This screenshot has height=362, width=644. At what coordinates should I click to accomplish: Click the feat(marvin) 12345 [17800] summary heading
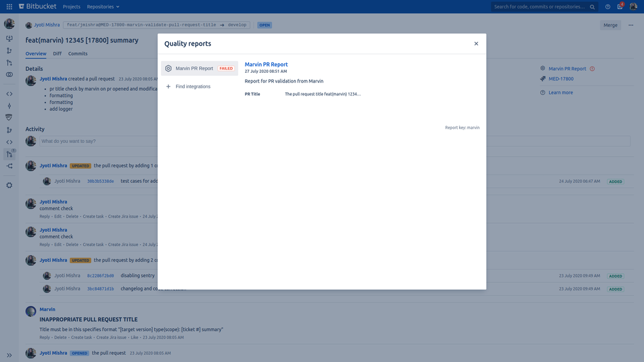pos(82,40)
